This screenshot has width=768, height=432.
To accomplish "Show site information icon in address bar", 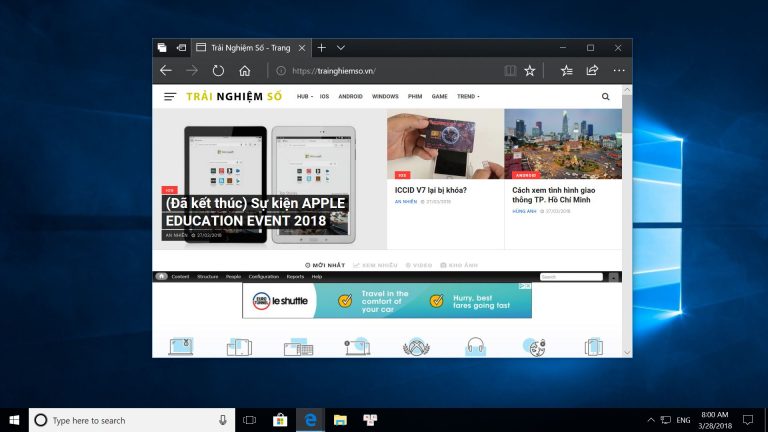I will [281, 71].
